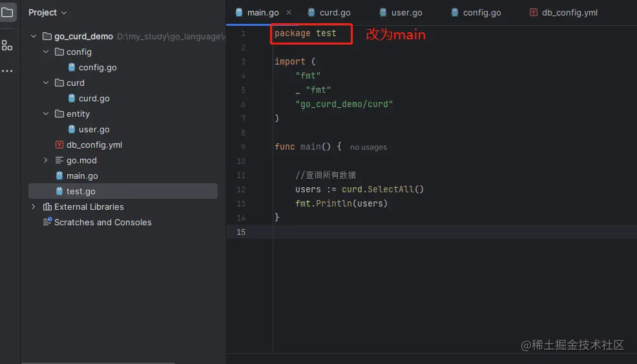Close the main.go editor tab

click(288, 12)
